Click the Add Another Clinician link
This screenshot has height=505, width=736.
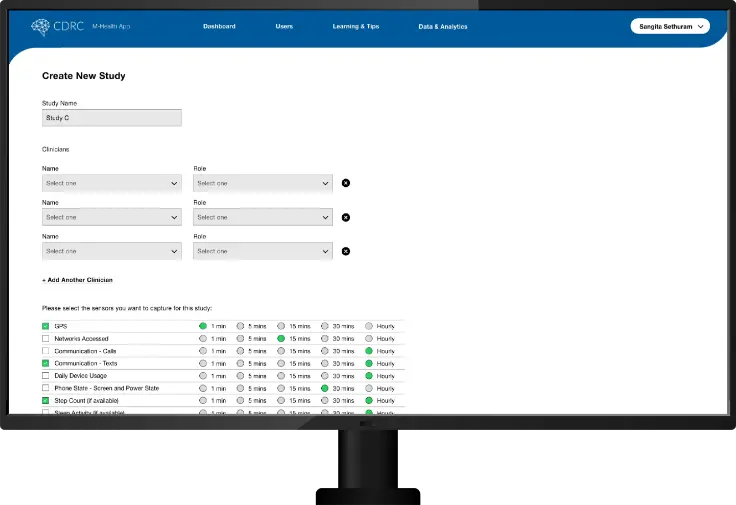tap(77, 280)
